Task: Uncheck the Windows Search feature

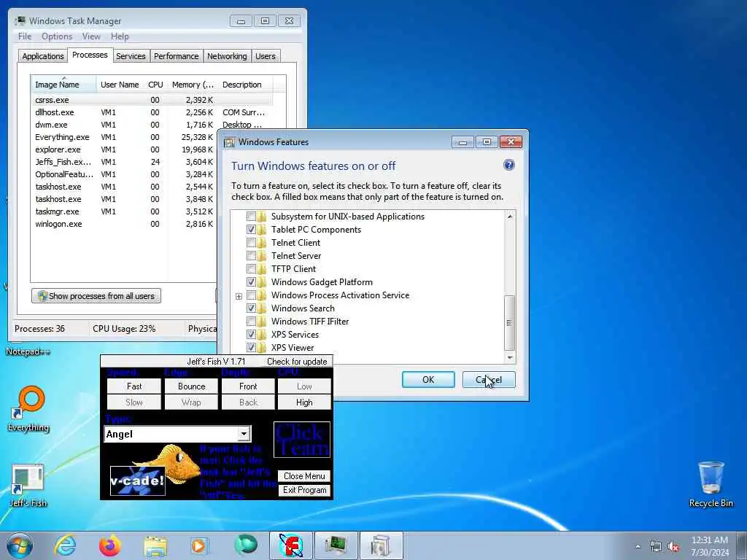Action: click(x=251, y=308)
